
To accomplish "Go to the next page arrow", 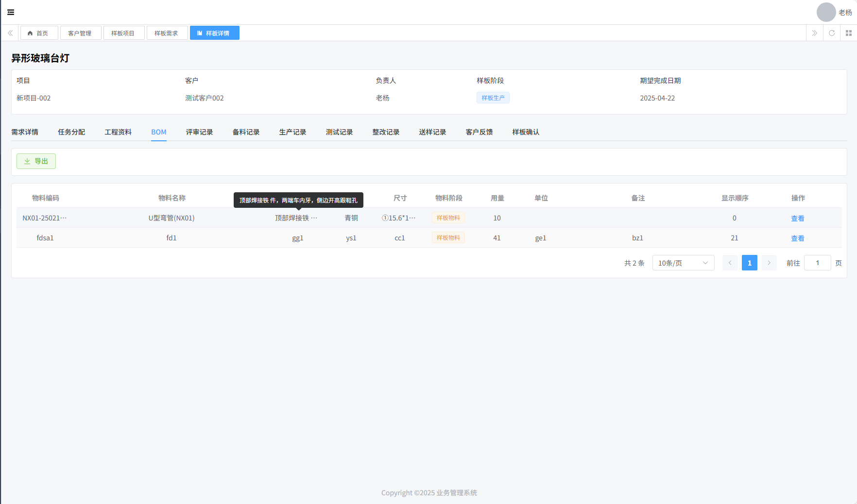I will (769, 263).
